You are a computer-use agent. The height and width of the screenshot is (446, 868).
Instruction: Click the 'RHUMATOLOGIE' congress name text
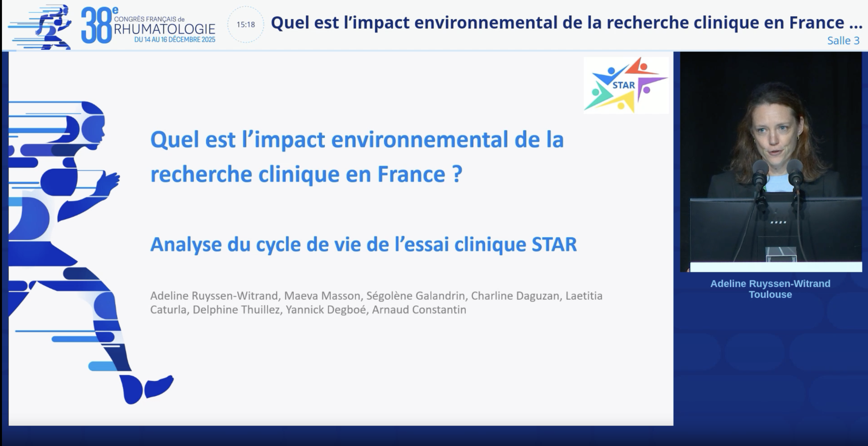click(164, 30)
